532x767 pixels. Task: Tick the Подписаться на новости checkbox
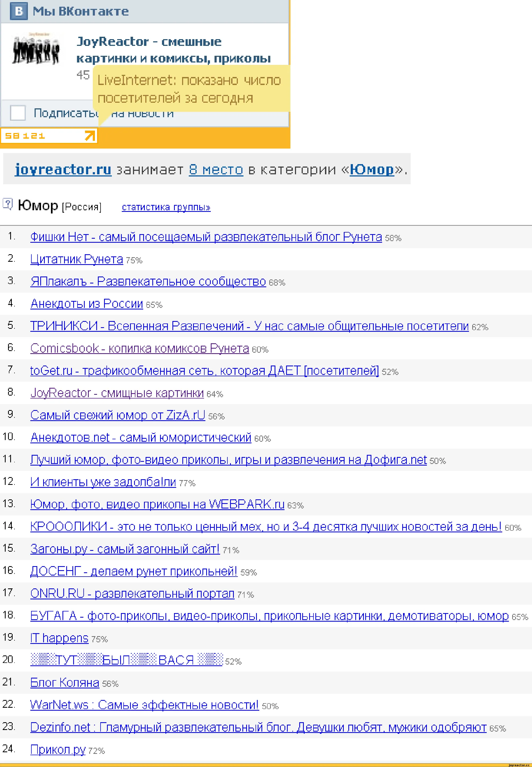tap(18, 113)
